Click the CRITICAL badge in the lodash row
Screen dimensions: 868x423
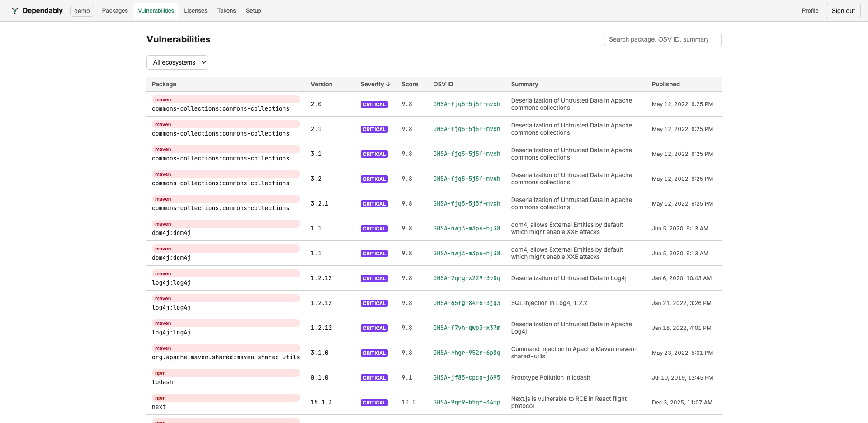pos(374,378)
